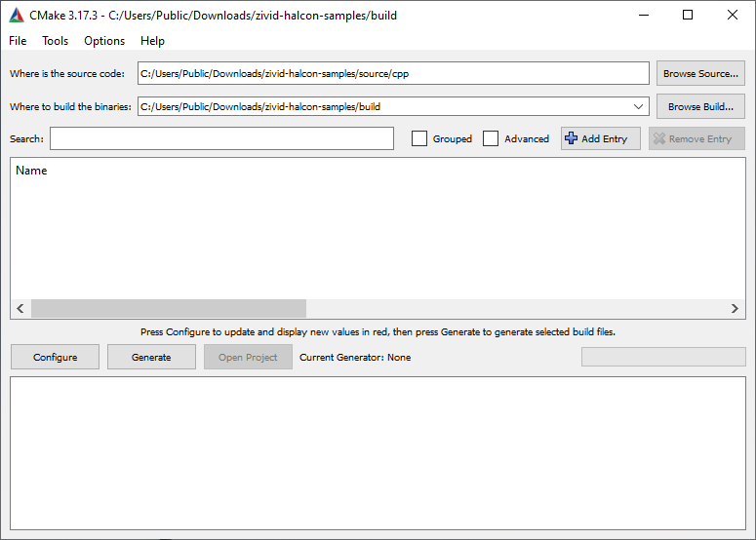Open the Options menu
This screenshot has height=540, width=756.
coord(104,41)
